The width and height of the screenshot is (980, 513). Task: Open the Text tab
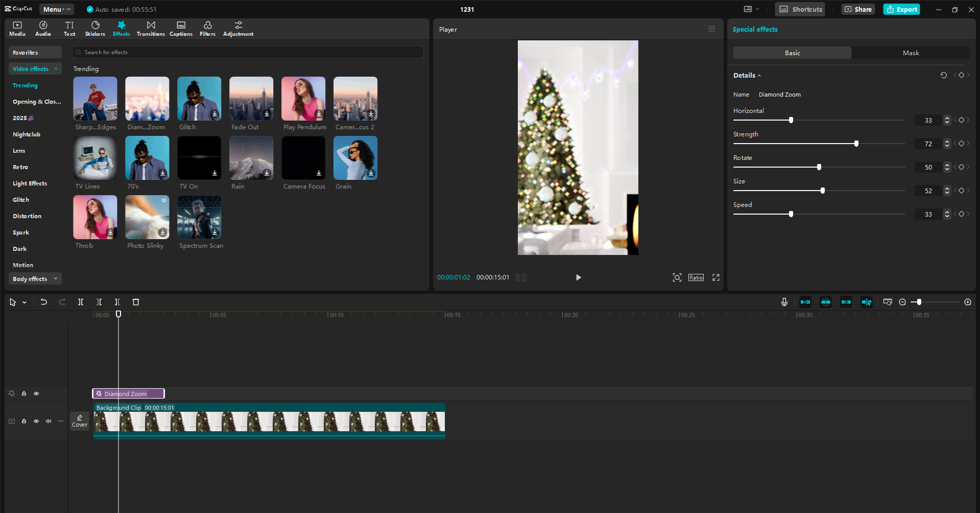(69, 29)
